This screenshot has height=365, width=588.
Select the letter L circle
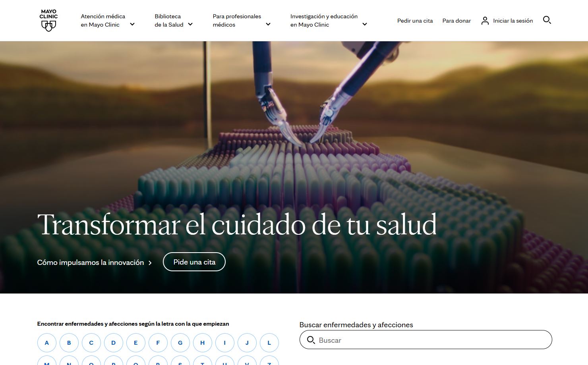(269, 343)
